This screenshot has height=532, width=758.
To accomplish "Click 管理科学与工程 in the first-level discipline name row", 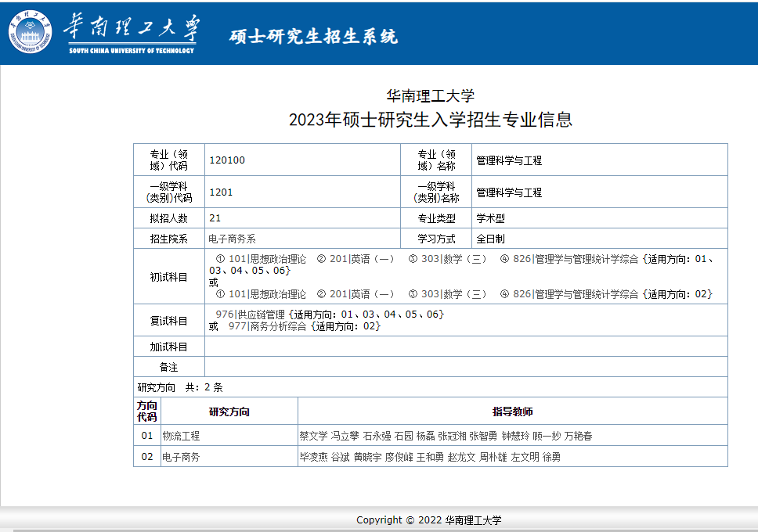I will tap(509, 192).
